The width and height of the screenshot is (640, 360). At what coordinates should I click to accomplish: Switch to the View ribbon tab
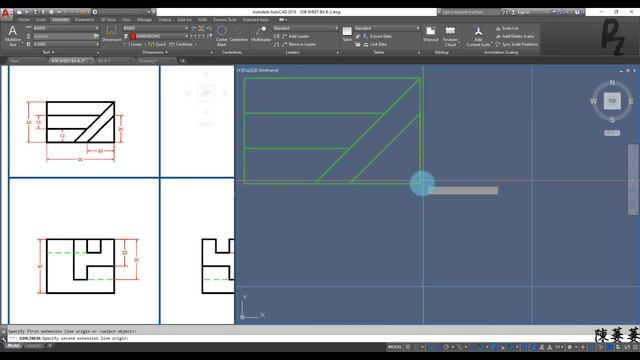pos(126,20)
